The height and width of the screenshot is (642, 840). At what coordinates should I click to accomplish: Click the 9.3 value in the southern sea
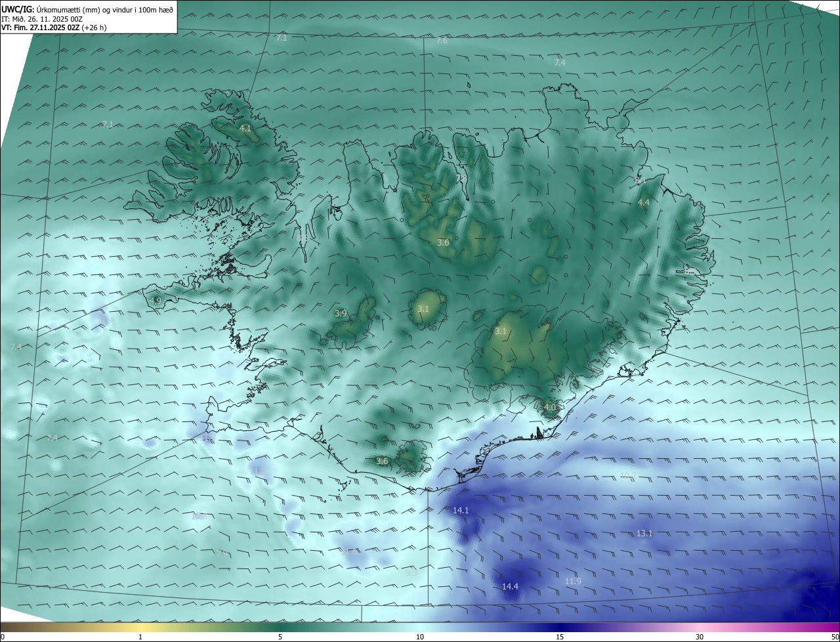[x=411, y=572]
